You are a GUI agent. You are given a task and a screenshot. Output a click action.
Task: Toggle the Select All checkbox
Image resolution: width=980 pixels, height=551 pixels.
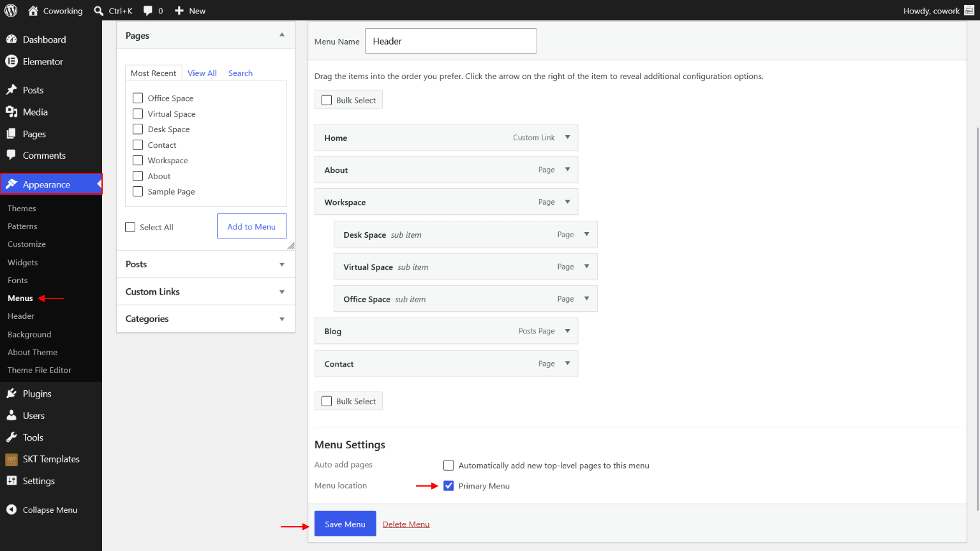coord(130,227)
